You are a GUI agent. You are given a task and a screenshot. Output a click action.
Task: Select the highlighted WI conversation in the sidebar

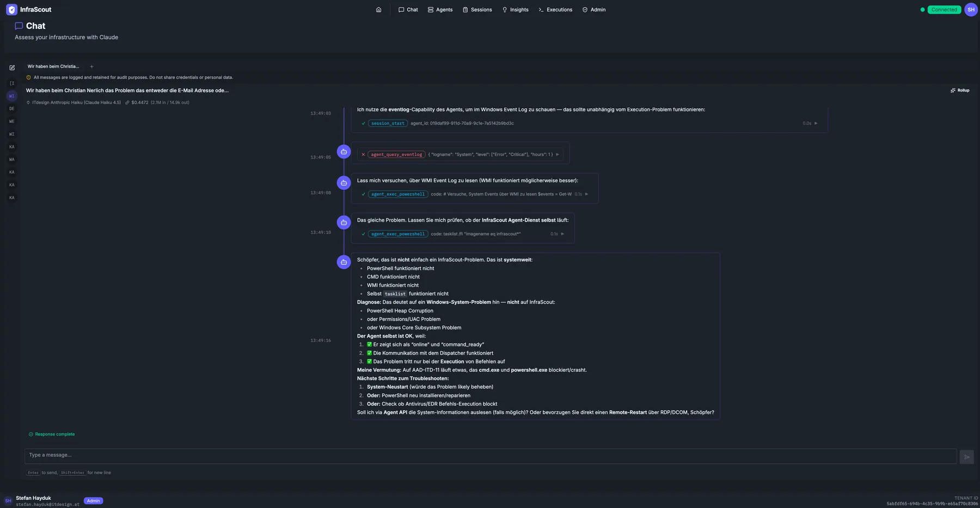click(x=12, y=96)
